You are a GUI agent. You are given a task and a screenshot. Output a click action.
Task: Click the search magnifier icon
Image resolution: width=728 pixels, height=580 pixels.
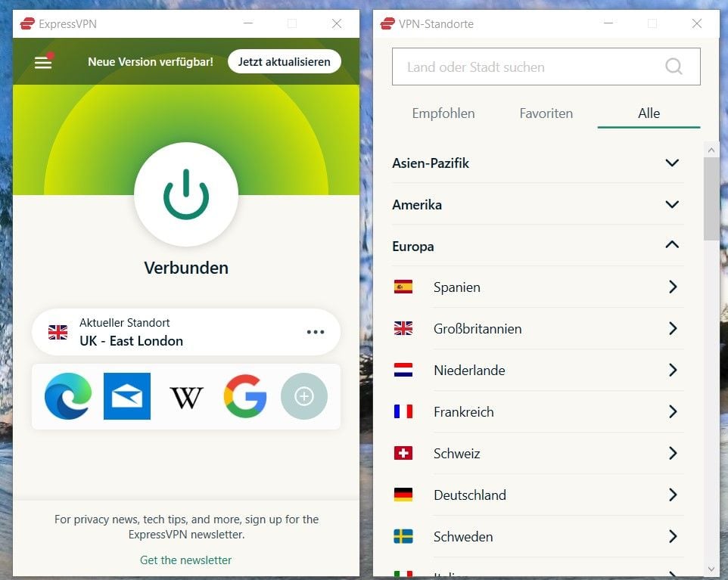point(674,67)
